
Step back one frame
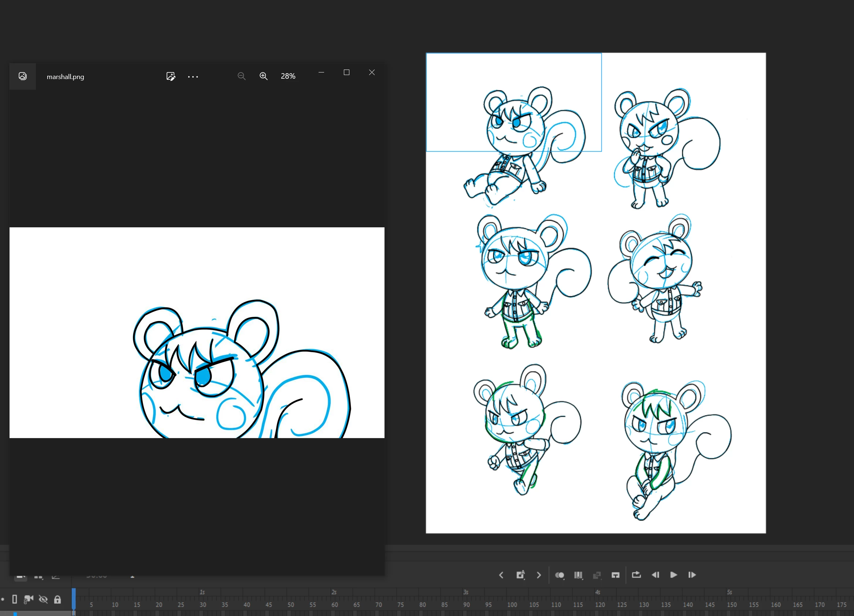coord(655,575)
